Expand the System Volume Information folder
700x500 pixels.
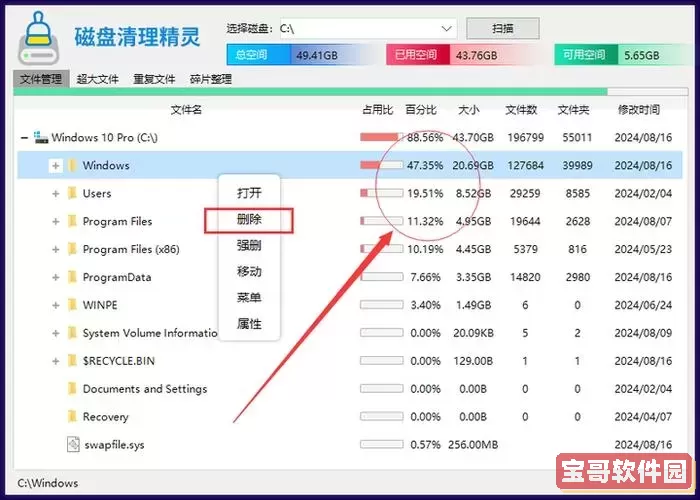(x=56, y=333)
